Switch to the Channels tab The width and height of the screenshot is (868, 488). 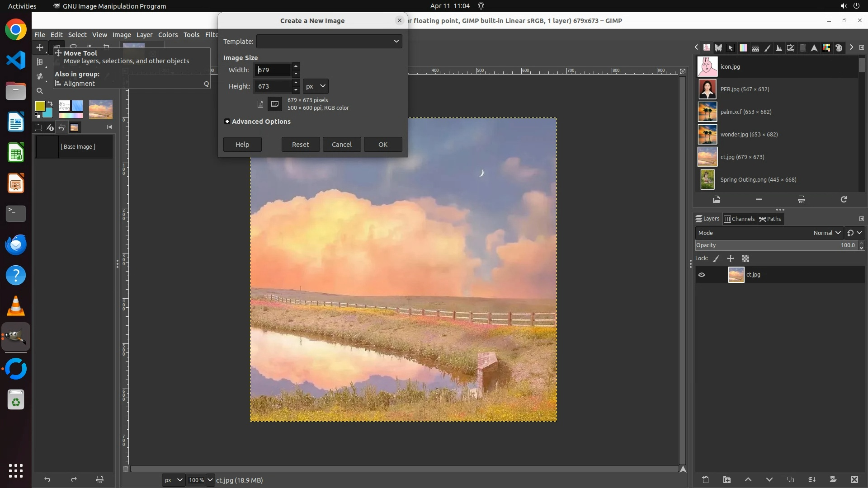click(739, 219)
